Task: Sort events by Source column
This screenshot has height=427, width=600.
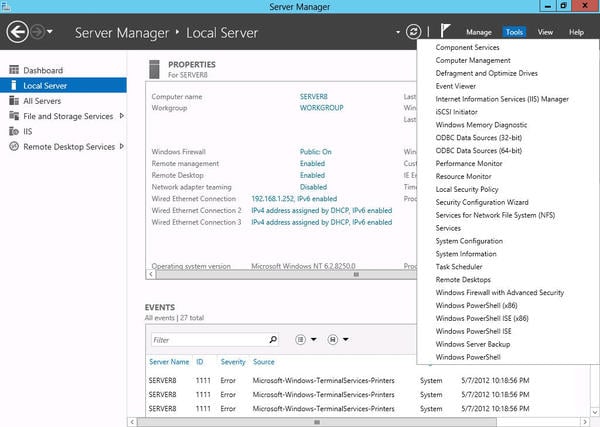Action: coord(264,362)
